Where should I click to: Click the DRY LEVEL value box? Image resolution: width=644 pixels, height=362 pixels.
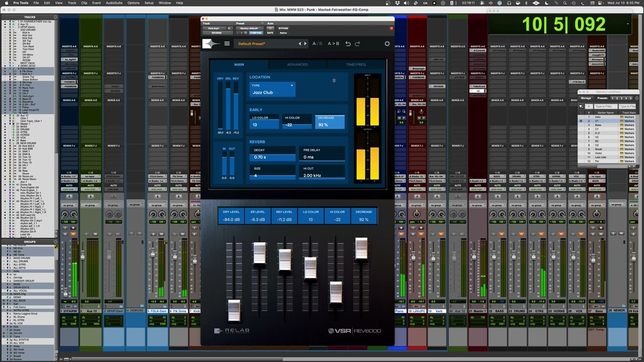pos(231,215)
